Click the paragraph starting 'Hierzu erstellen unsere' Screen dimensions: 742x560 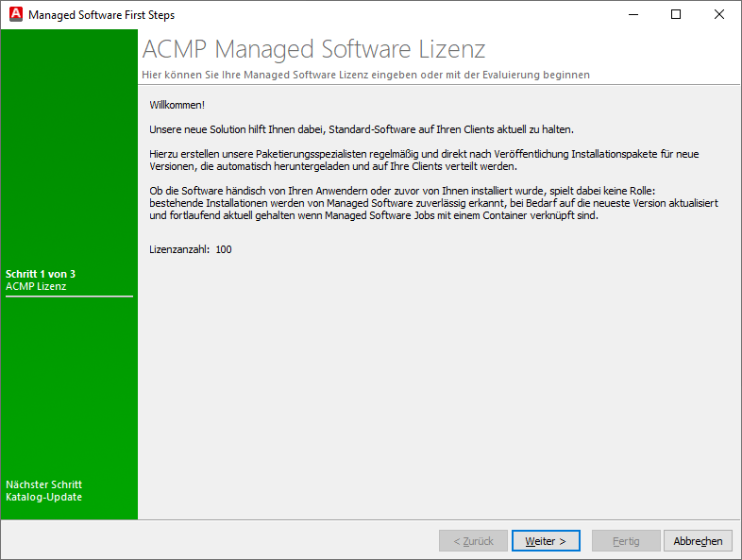point(424,160)
